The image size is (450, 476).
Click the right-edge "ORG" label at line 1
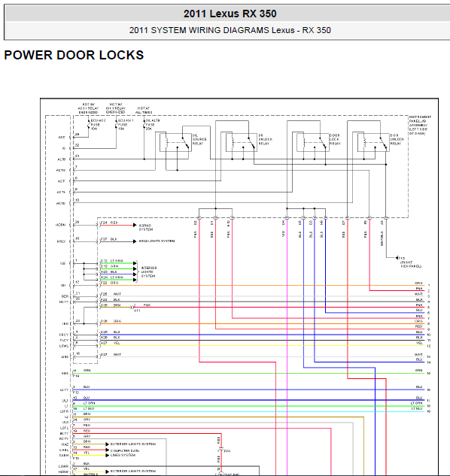tap(418, 283)
